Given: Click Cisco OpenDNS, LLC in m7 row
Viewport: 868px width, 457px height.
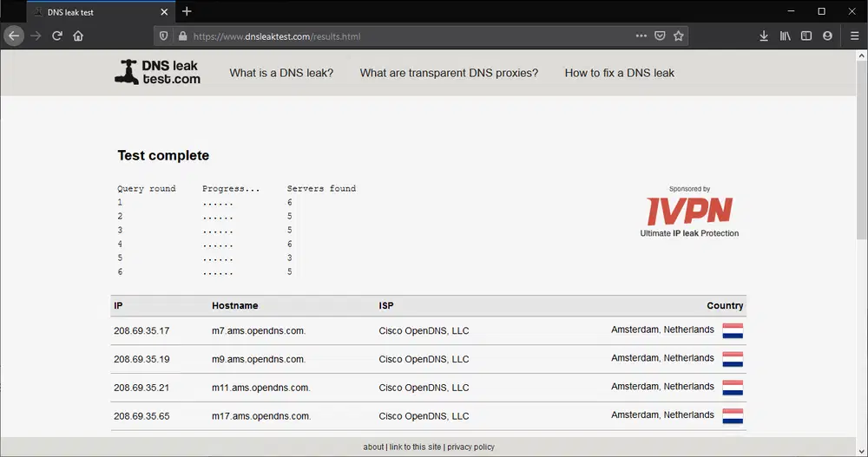Looking at the screenshot, I should coord(424,331).
